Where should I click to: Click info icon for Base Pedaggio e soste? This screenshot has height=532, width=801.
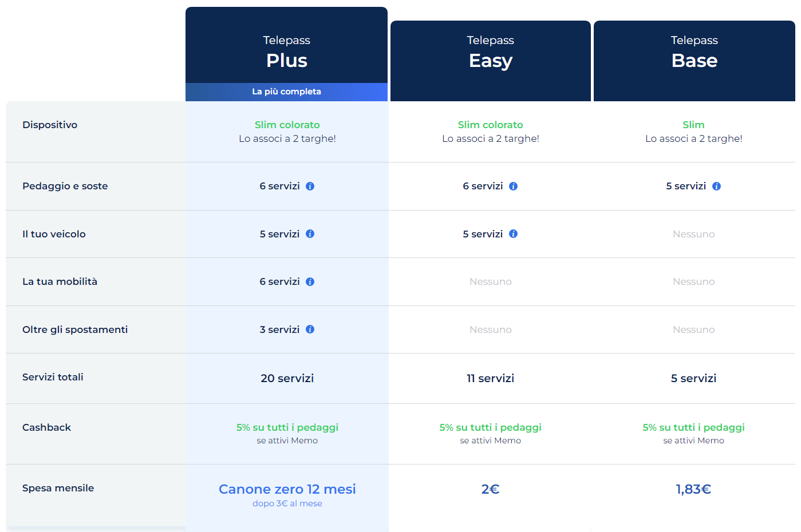pyautogui.click(x=716, y=186)
